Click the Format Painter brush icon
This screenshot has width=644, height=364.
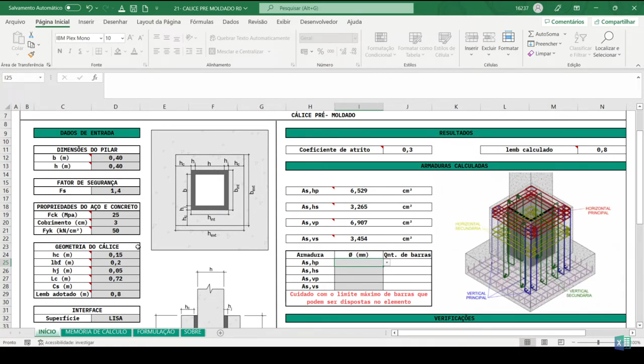[x=31, y=55]
